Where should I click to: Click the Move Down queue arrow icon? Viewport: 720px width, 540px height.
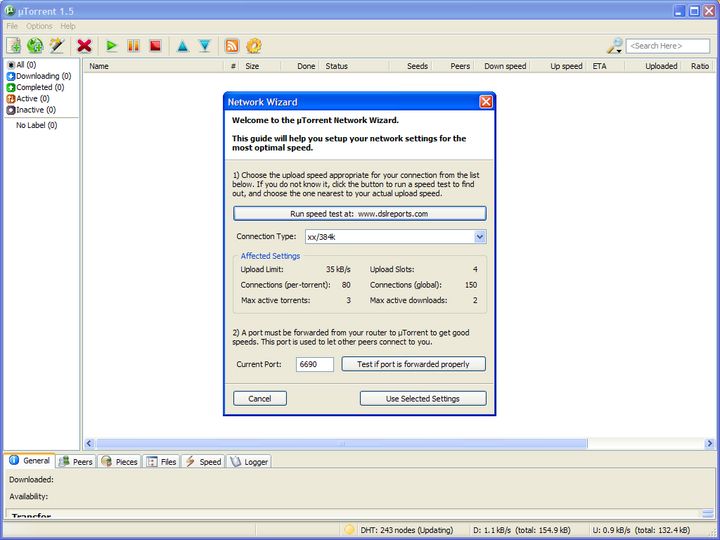click(x=205, y=46)
